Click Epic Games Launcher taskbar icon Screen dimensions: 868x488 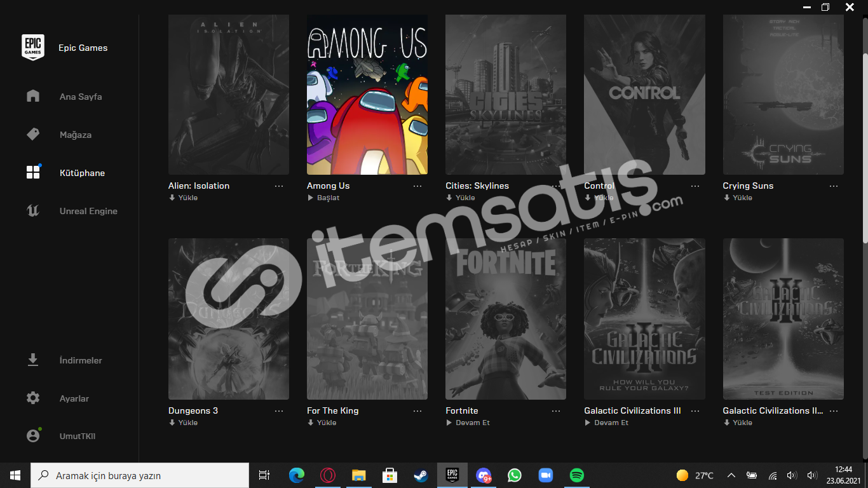pos(452,475)
